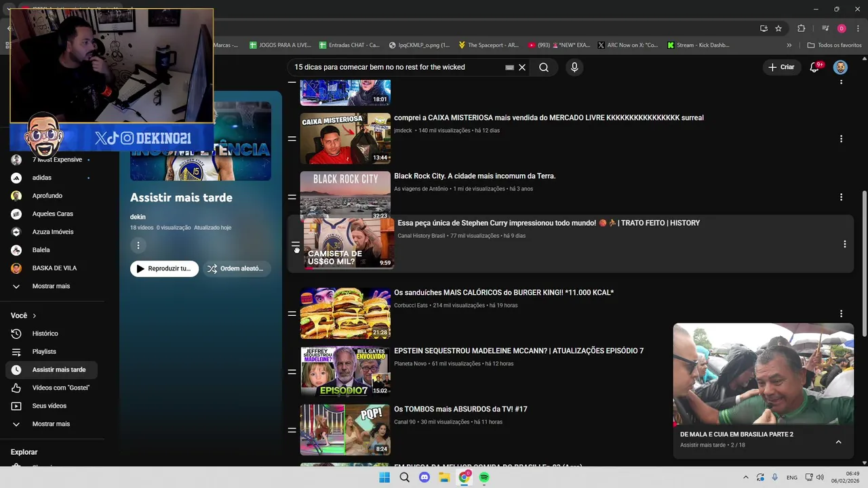
Task: Open the Os TOMBOS mais ABSURDOS thumbnail
Action: point(345,430)
